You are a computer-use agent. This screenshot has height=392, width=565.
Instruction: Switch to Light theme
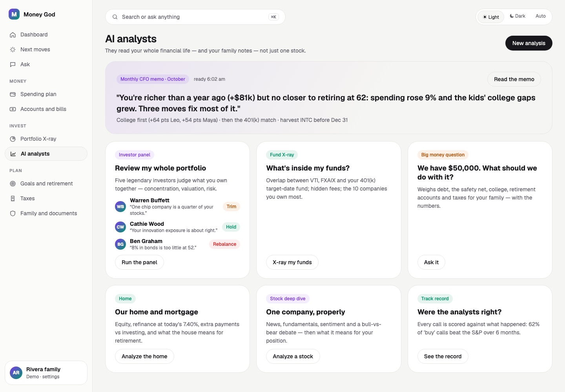(x=491, y=17)
